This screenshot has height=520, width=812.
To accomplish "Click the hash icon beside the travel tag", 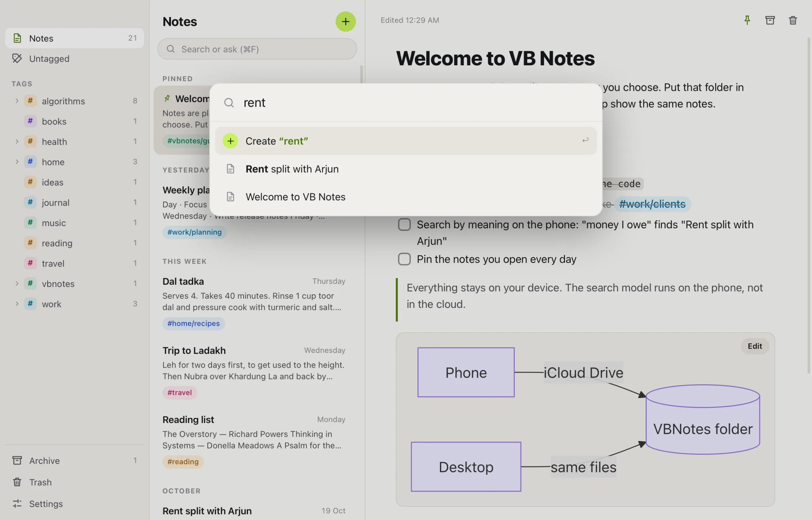I will 30,263.
